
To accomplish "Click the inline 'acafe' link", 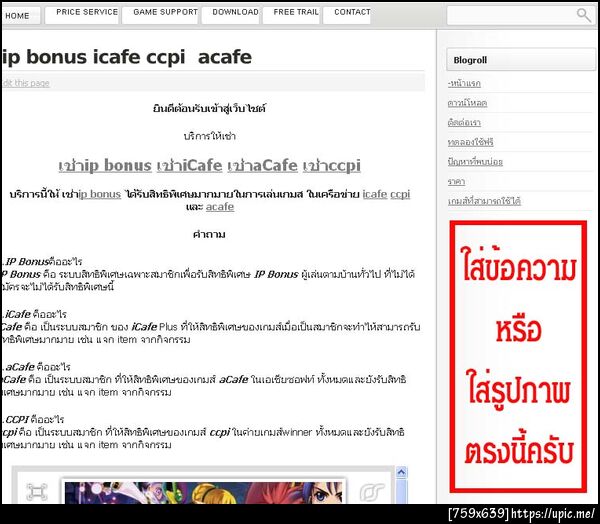I will [x=220, y=207].
